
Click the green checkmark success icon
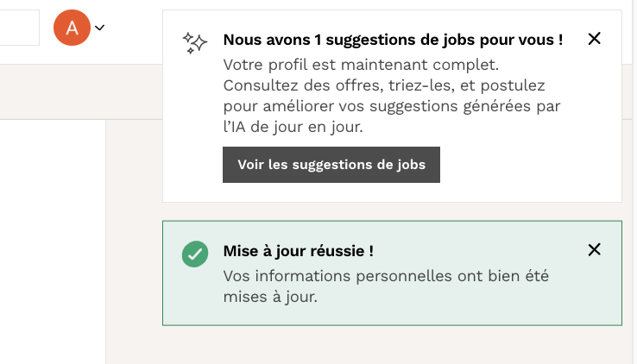pyautogui.click(x=195, y=254)
